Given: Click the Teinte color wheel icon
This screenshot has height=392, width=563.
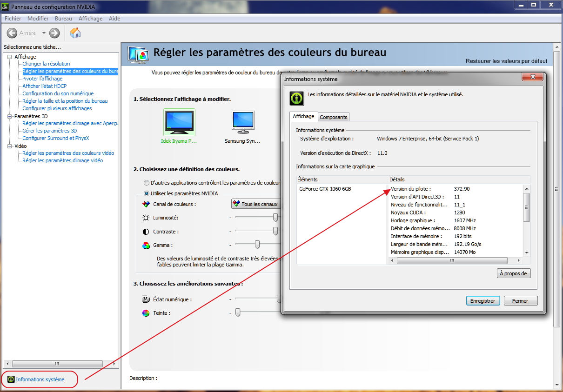Looking at the screenshot, I should 146,313.
